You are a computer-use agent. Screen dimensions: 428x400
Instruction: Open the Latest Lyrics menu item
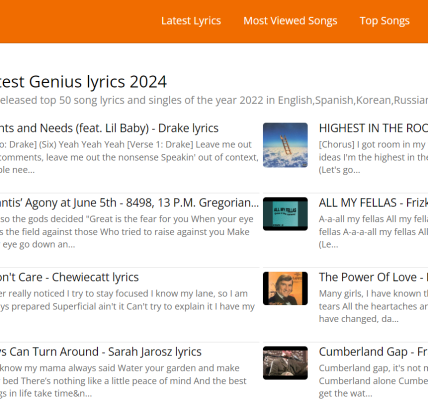click(191, 21)
